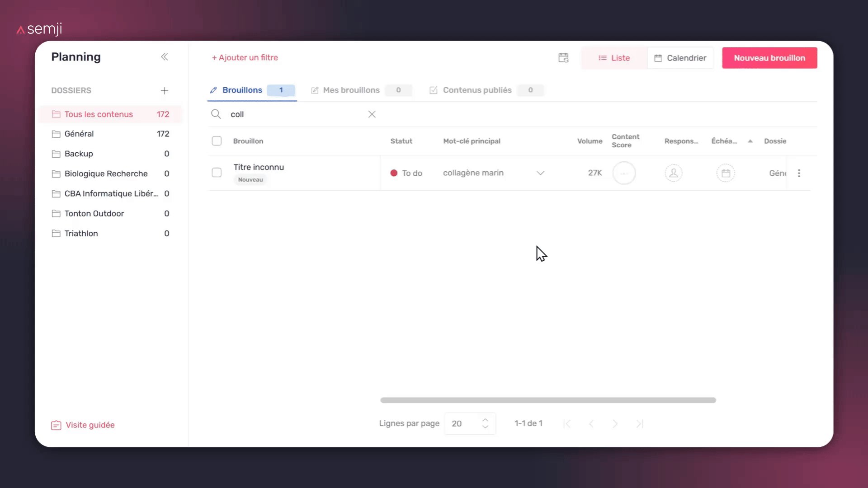The image size is (868, 488).
Task: Open calendar settings icon beside Liste
Action: pyautogui.click(x=563, y=58)
